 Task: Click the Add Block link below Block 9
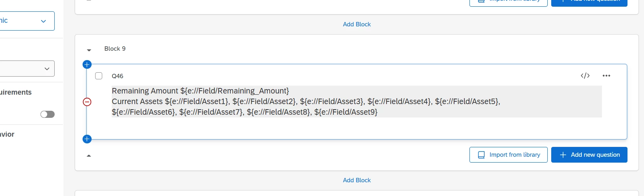click(x=357, y=180)
